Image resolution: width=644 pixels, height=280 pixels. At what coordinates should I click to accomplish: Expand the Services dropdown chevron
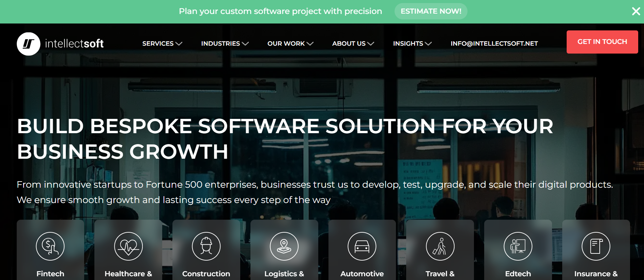pyautogui.click(x=179, y=44)
